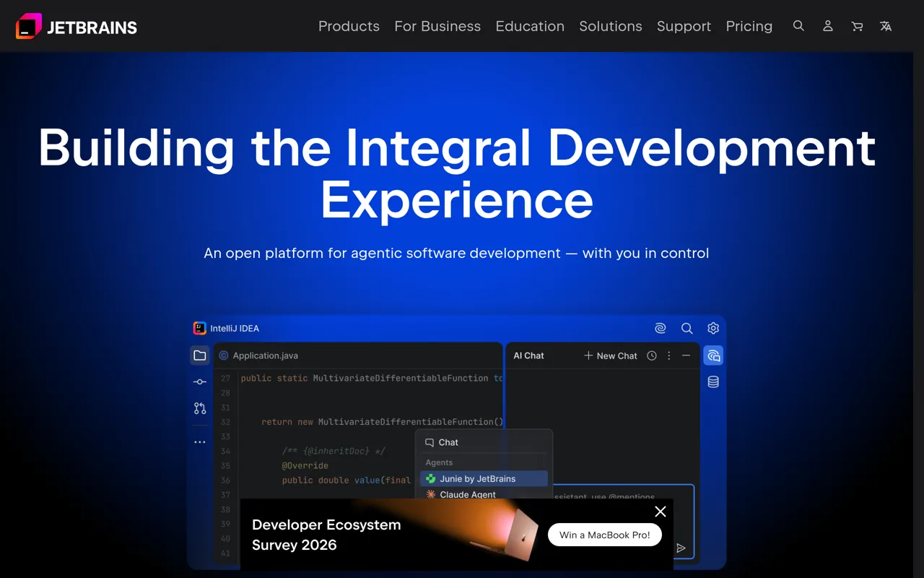Viewport: 924px width, 578px height.
Task: Open AI Chat options kebab menu
Action: pyautogui.click(x=669, y=355)
